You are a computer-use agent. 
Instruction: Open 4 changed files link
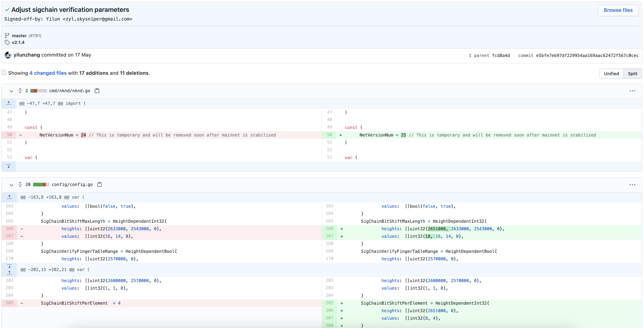coord(48,73)
